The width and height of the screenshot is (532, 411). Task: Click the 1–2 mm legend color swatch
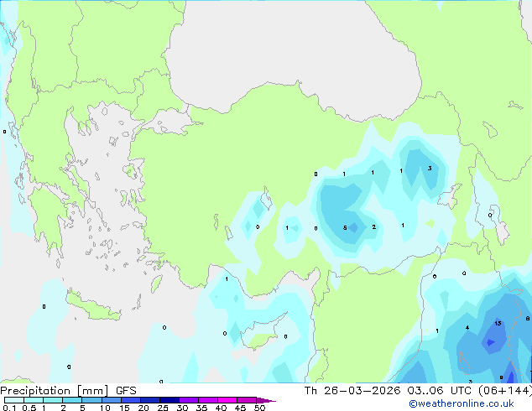(53, 400)
